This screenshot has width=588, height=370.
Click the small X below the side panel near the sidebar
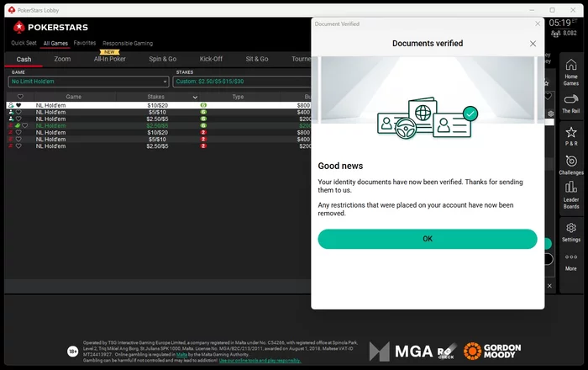point(549,286)
